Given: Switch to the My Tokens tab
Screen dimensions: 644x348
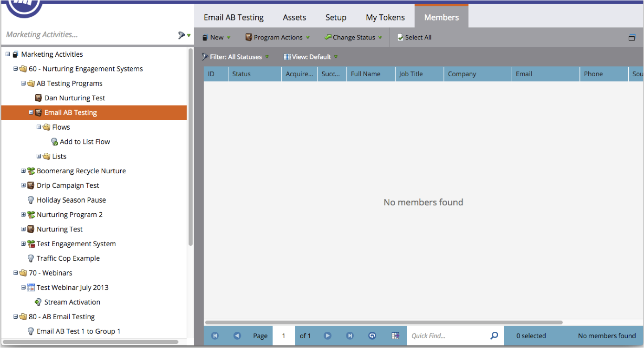Looking at the screenshot, I should pos(385,18).
